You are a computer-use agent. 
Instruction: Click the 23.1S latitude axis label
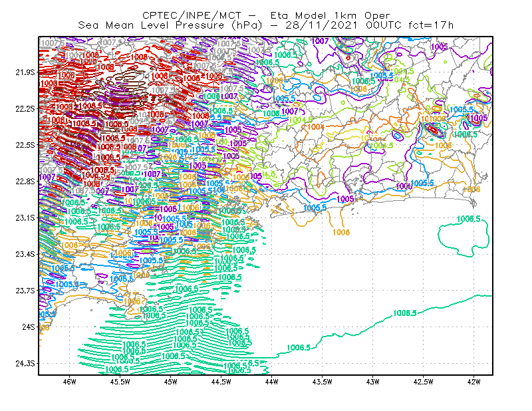click(25, 217)
